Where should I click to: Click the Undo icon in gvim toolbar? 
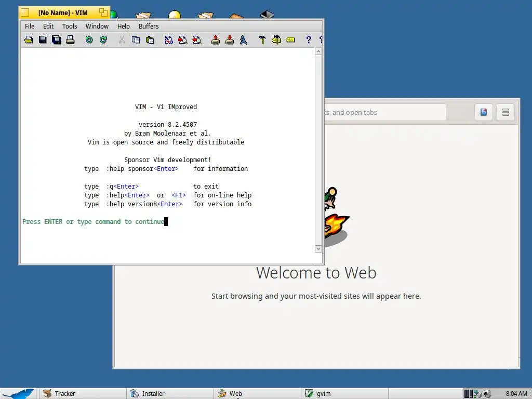[89, 39]
